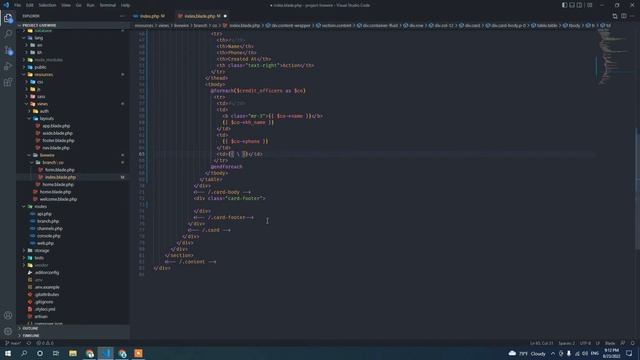Click the feedback icon in status bar
The height and width of the screenshot is (360, 640).
[x=623, y=343]
